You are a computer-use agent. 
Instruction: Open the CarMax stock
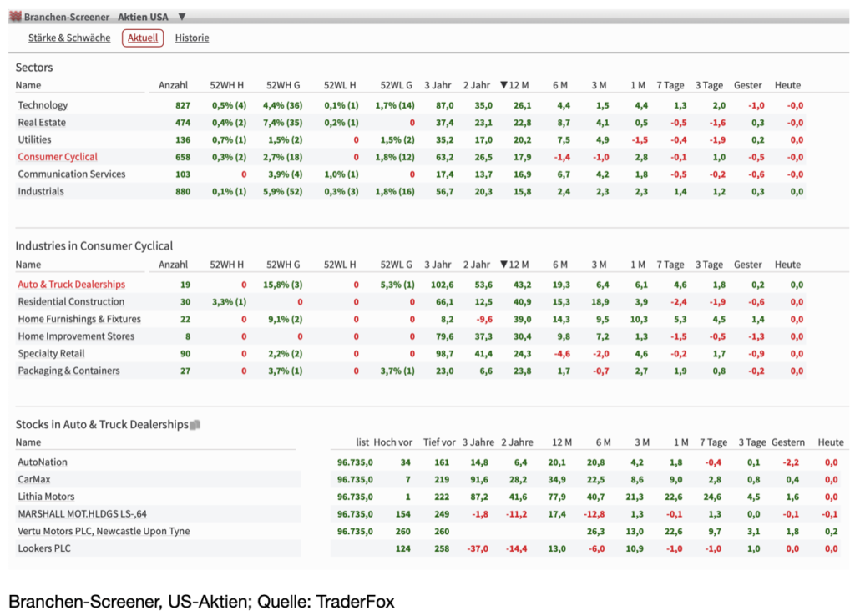coord(33,480)
